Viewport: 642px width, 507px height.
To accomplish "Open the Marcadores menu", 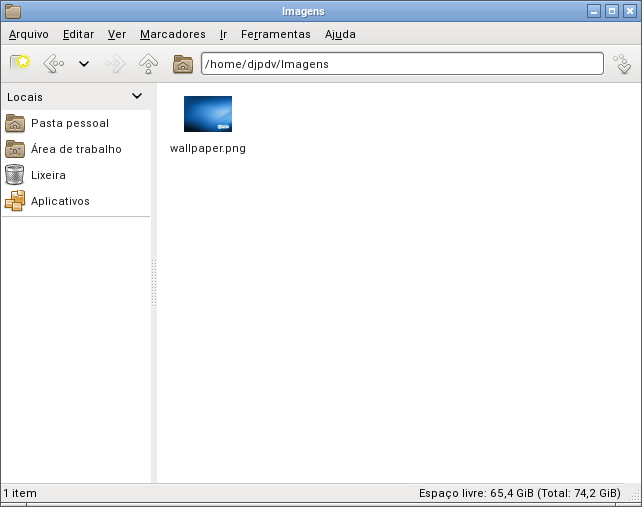I will point(173,34).
